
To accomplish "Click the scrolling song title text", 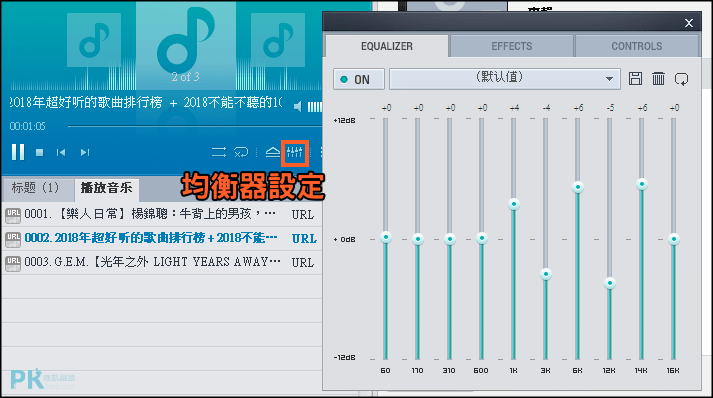I will coord(146,102).
